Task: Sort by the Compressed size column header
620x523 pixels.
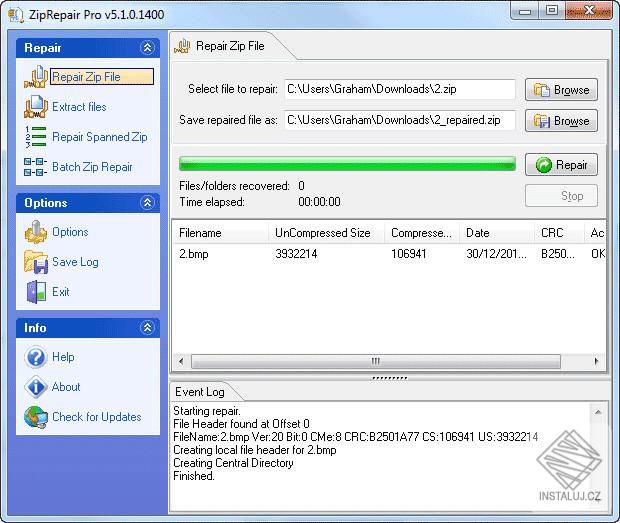Action: [422, 233]
